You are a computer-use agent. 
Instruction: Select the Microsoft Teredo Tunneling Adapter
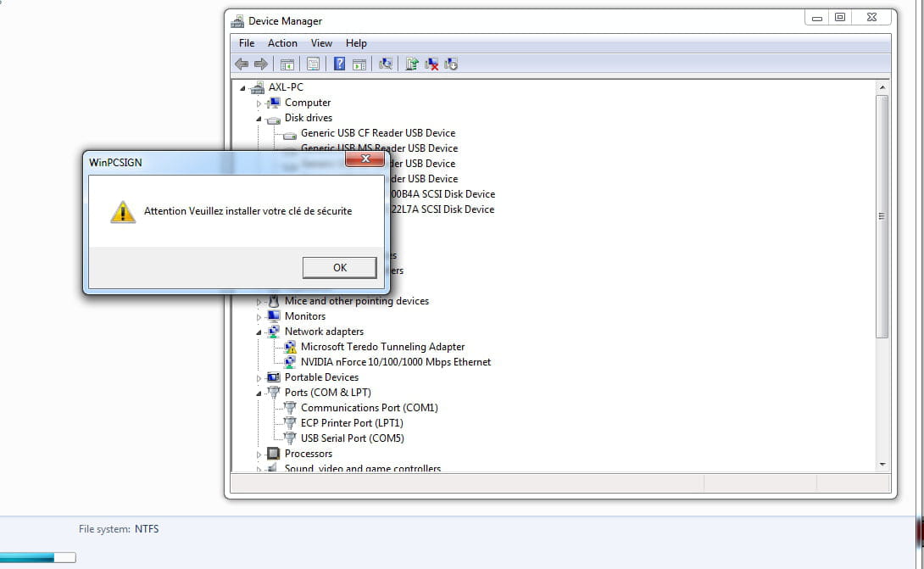[382, 346]
